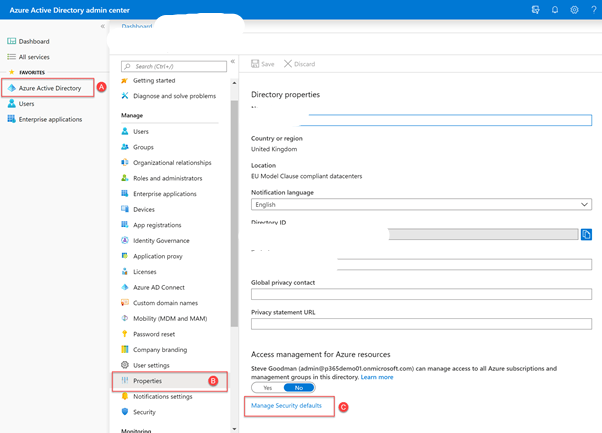Click the menu pane scrollbar thumb

(x=234, y=213)
